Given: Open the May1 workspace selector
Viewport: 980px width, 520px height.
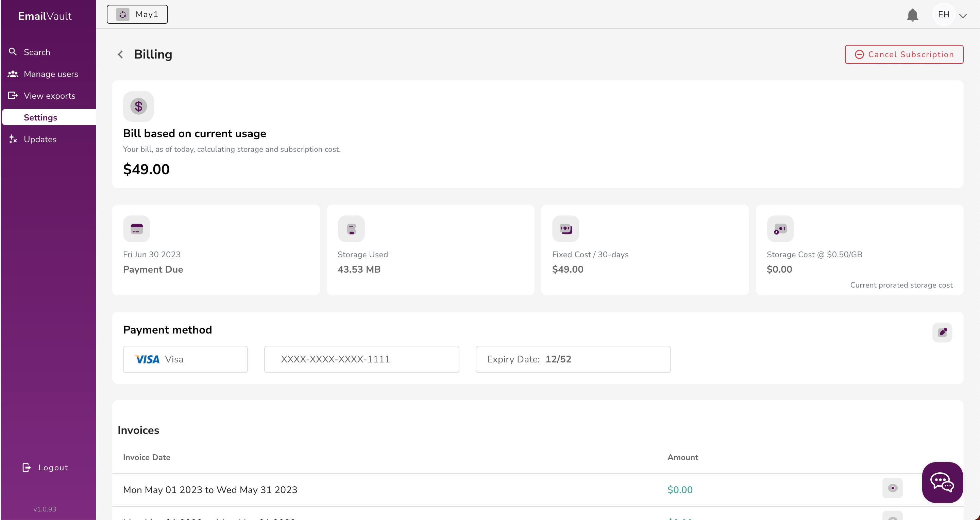Looking at the screenshot, I should pyautogui.click(x=137, y=15).
